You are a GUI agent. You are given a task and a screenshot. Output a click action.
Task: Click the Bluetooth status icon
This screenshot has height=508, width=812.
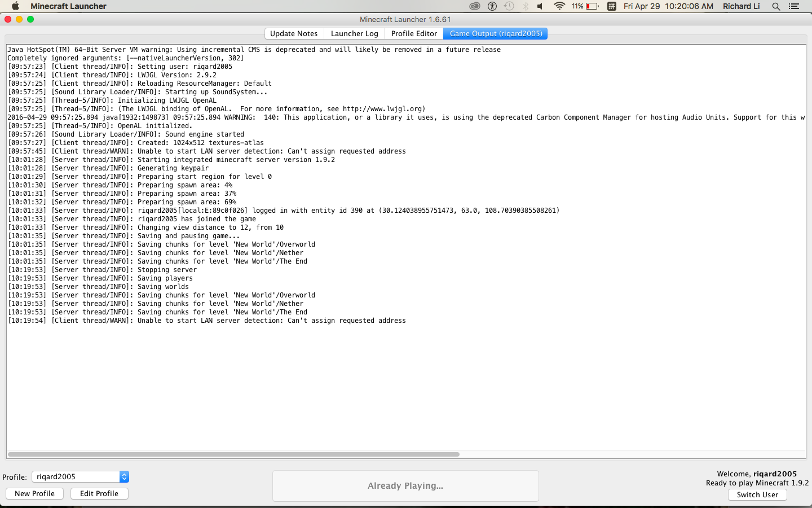(x=526, y=6)
